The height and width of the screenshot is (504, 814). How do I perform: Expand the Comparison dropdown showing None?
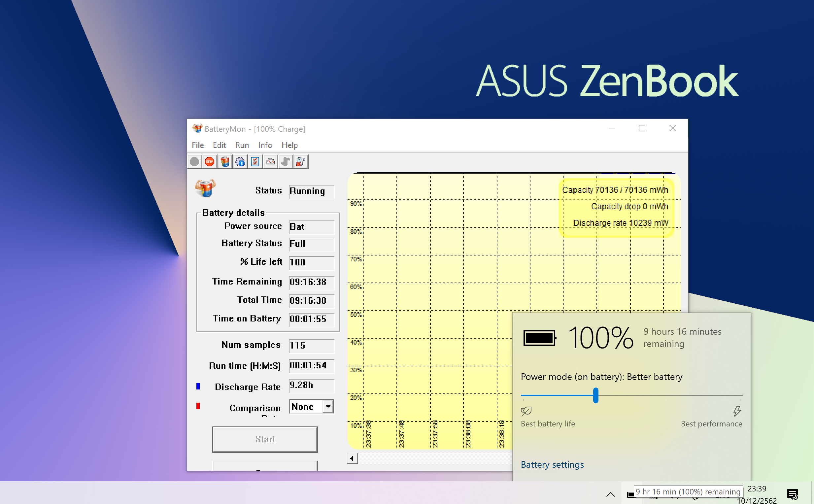click(x=328, y=406)
